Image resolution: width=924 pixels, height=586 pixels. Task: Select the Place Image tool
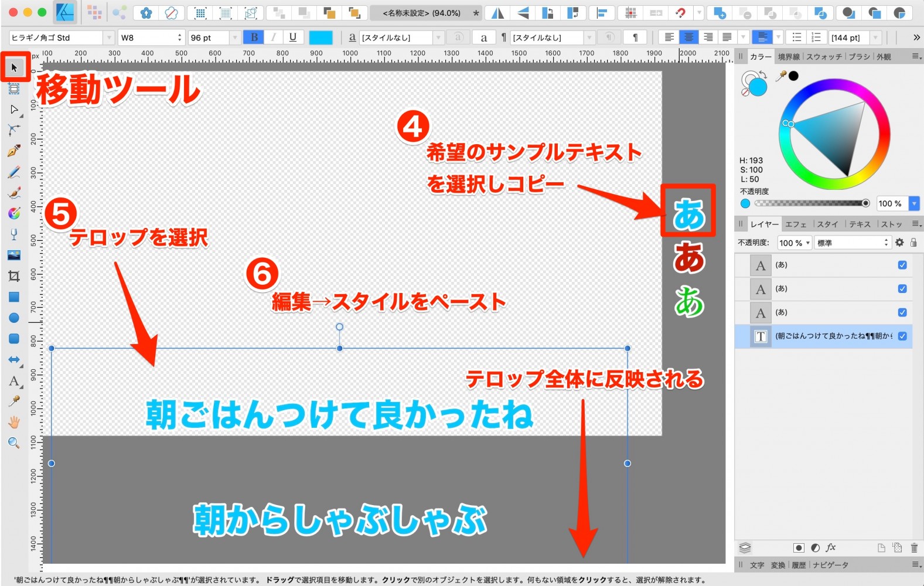tap(14, 255)
